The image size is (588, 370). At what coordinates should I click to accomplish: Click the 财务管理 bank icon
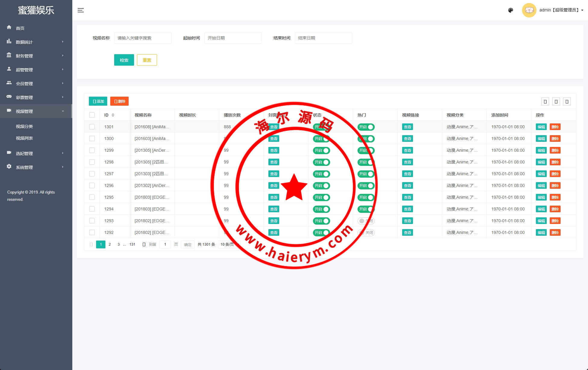point(9,55)
